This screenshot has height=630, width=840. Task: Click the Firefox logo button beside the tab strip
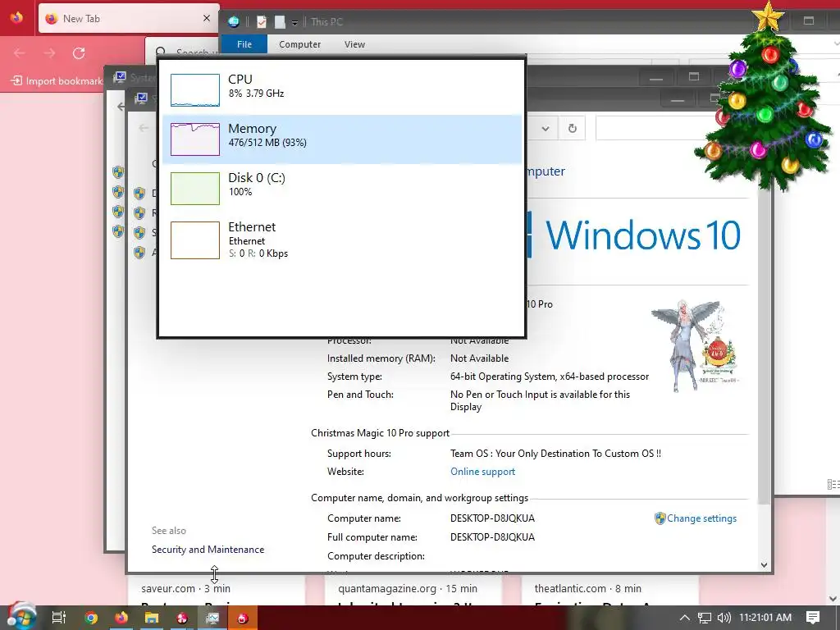pos(16,18)
